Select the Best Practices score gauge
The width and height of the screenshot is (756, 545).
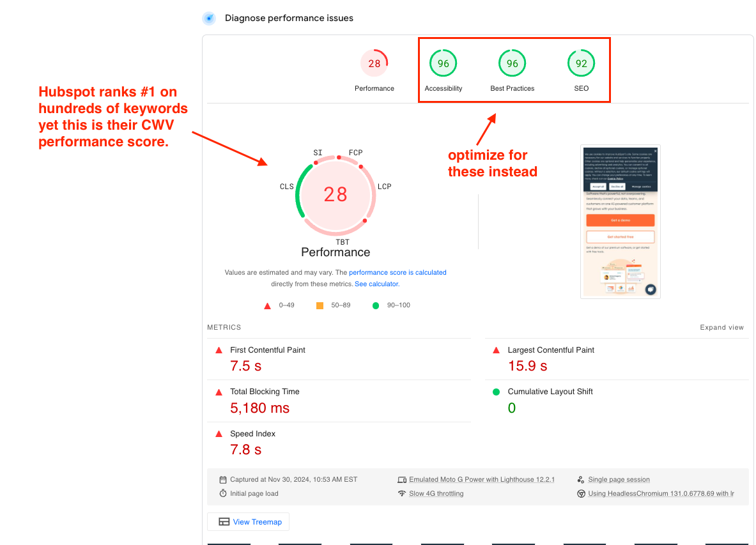pos(512,63)
